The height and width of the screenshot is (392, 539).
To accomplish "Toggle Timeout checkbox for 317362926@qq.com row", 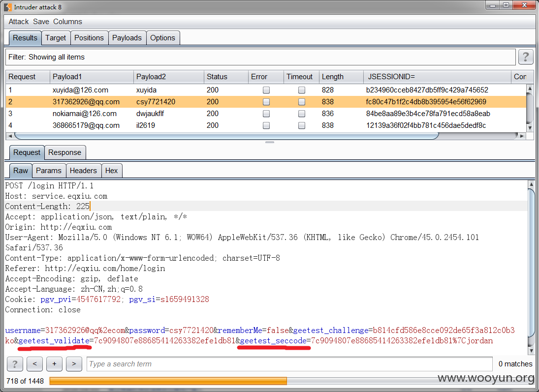I will (x=301, y=102).
